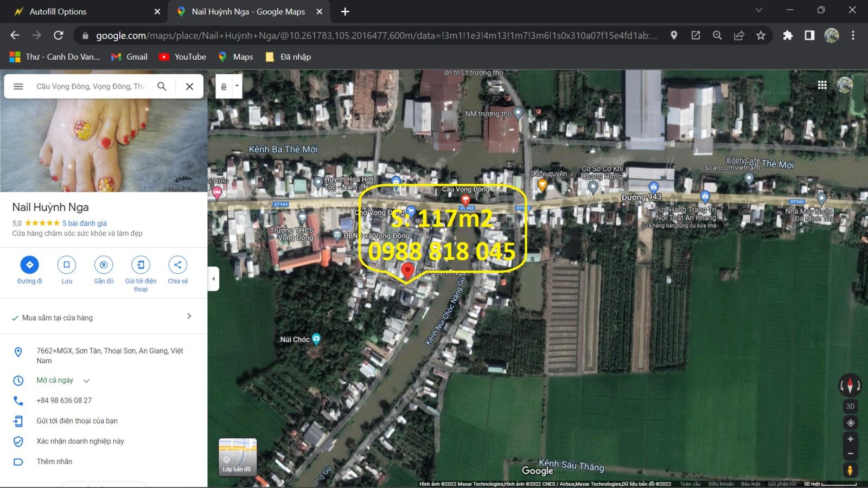Switch map type via the Lớp bản đồ thumbnail
This screenshot has height=488, width=868.
pyautogui.click(x=238, y=457)
